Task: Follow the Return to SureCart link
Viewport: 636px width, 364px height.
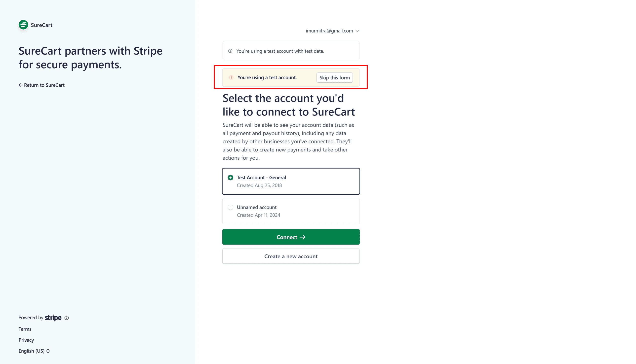Action: tap(44, 85)
